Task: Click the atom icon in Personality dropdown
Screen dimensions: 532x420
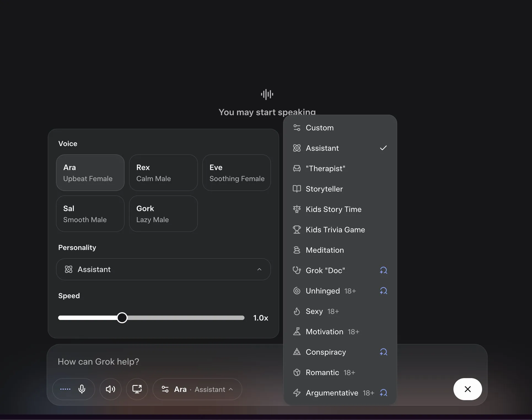Action: click(x=68, y=269)
